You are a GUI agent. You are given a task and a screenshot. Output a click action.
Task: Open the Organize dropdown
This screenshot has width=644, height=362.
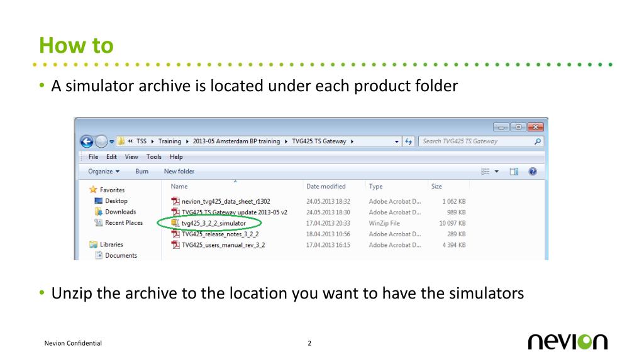click(104, 171)
